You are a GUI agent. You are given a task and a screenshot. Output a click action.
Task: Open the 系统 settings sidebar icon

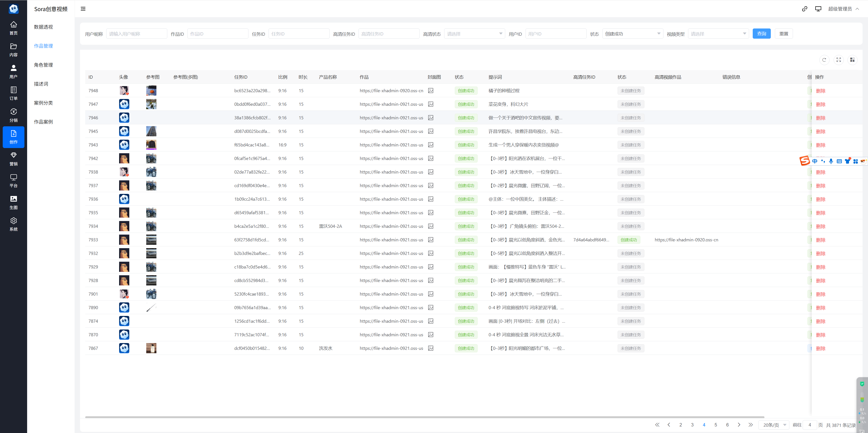14,224
